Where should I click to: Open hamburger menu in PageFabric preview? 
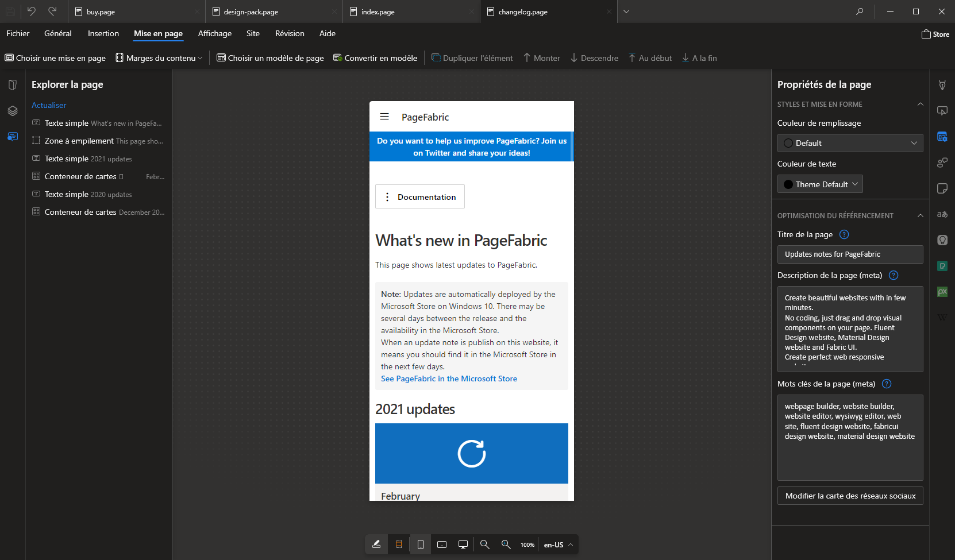click(x=384, y=117)
